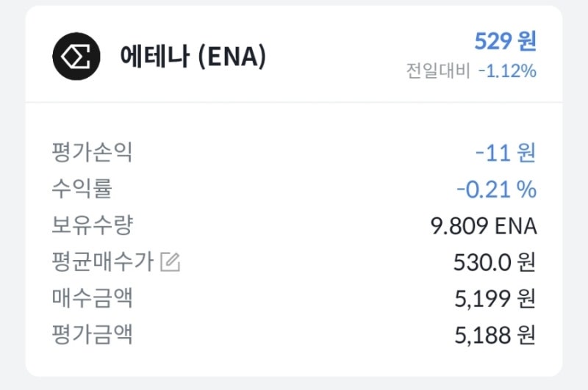Click the 수익률 row label
The width and height of the screenshot is (588, 390).
tap(82, 189)
